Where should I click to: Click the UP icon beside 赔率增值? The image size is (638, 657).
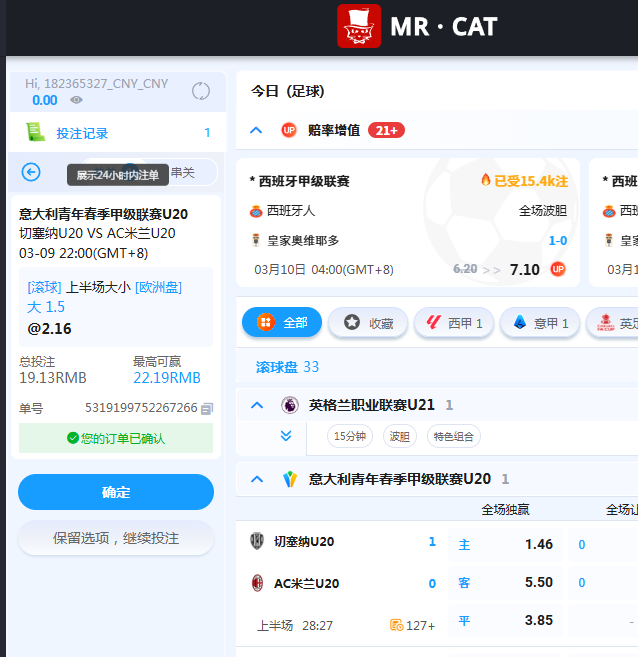coord(289,130)
